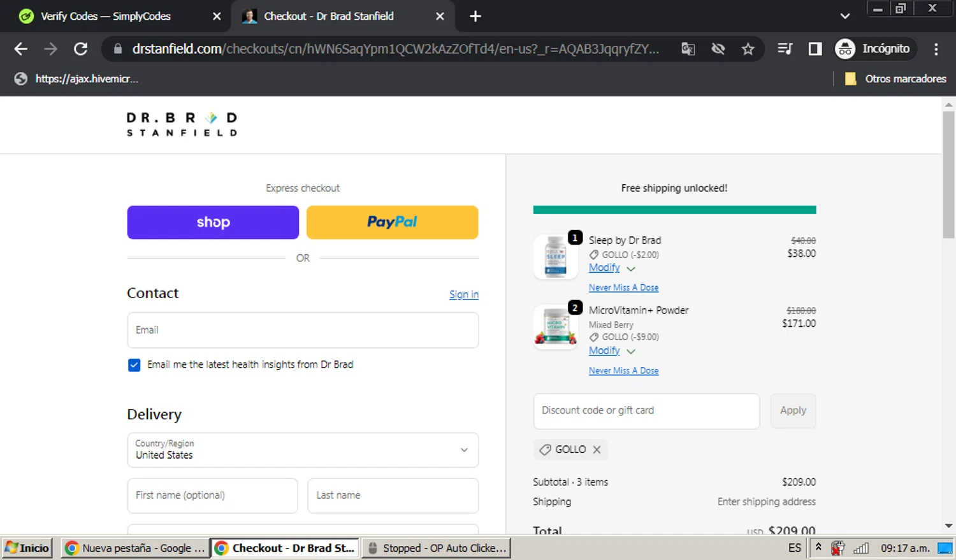Image resolution: width=956 pixels, height=560 pixels.
Task: Open Never Miss A Dose under Sleep
Action: 623,288
